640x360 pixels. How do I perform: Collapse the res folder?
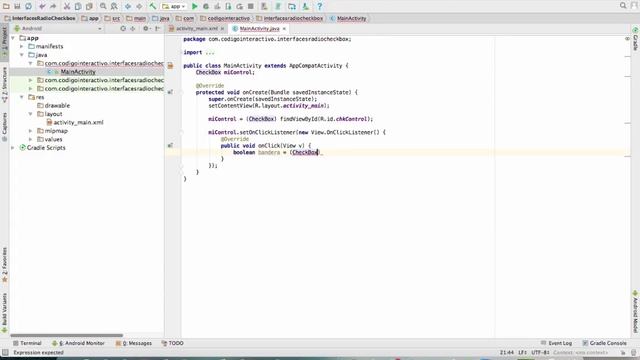tap(22, 97)
